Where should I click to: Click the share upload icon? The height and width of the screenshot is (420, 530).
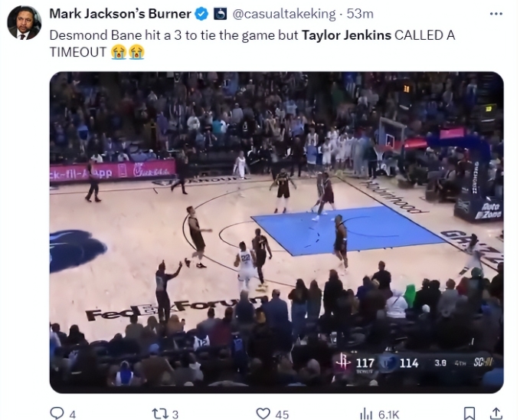(496, 413)
